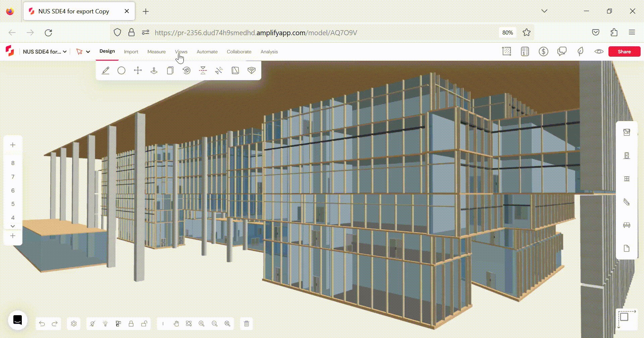Select the Rotate object tool

[x=186, y=70]
